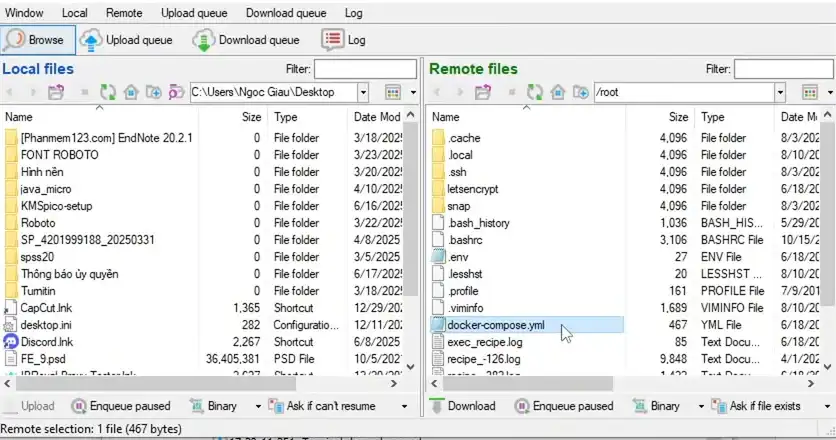The image size is (836, 440).
Task: Open Local files view mode dropdown arrow
Action: pyautogui.click(x=413, y=92)
